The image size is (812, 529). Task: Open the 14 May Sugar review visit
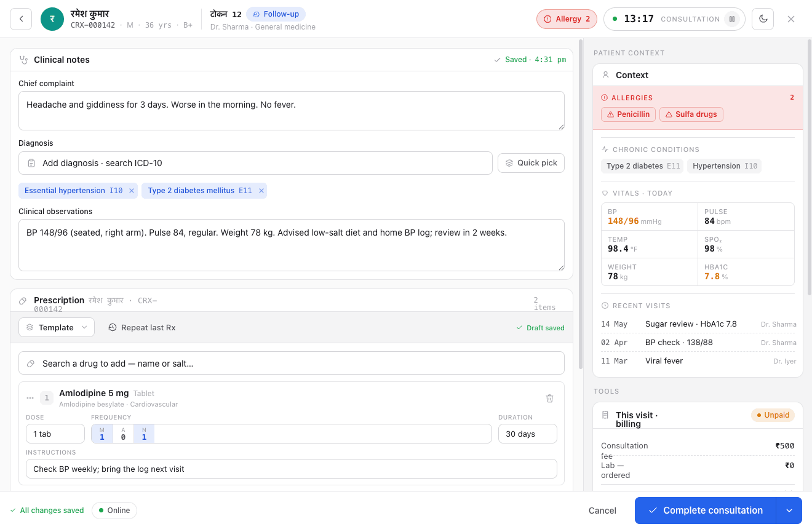click(698, 324)
